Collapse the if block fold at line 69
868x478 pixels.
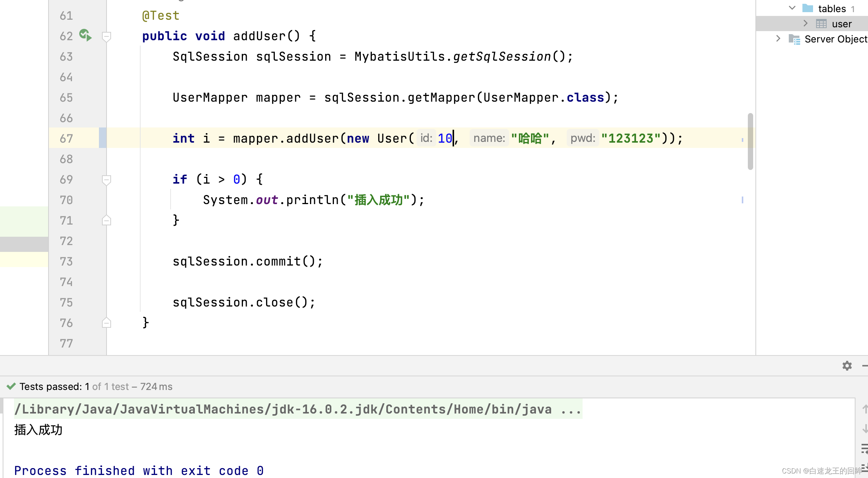point(107,179)
